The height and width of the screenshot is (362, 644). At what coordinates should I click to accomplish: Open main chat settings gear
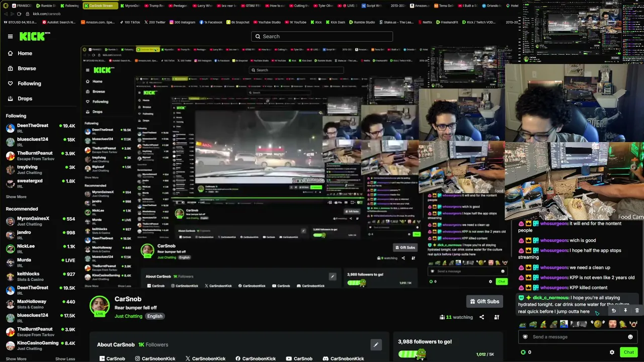tap(612, 352)
